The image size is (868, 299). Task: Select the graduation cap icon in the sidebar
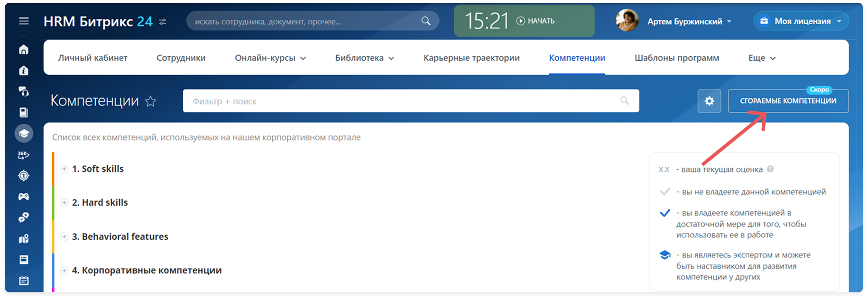(24, 134)
